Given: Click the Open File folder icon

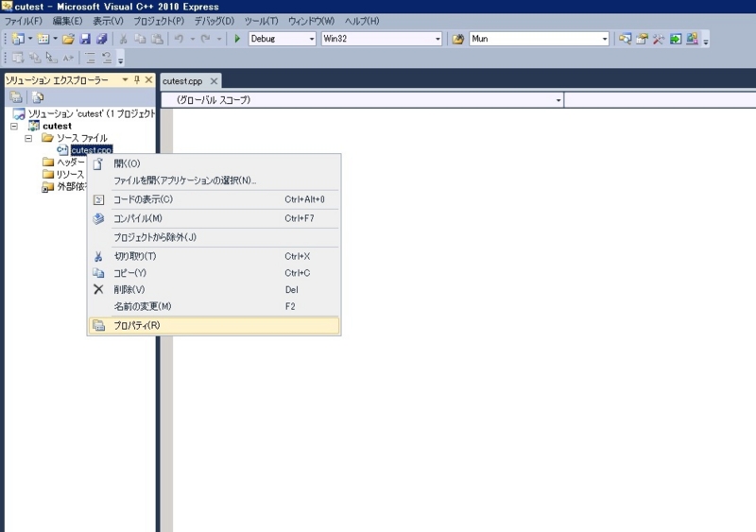Looking at the screenshot, I should 68,39.
